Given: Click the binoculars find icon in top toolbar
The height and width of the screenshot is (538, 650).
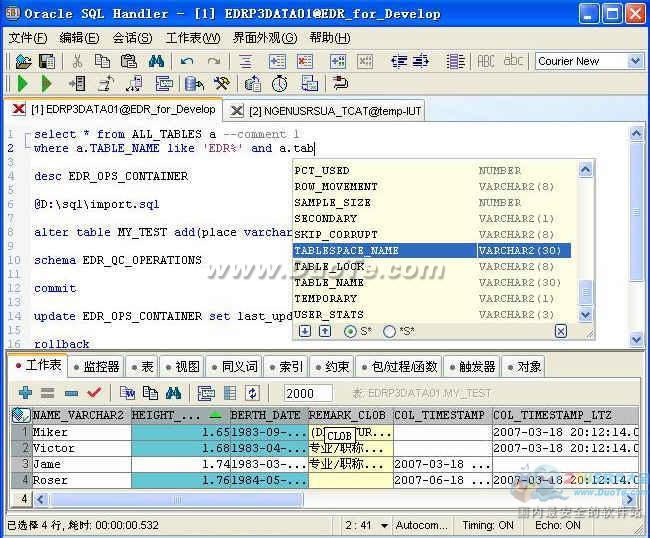Looking at the screenshot, I should click(x=156, y=61).
